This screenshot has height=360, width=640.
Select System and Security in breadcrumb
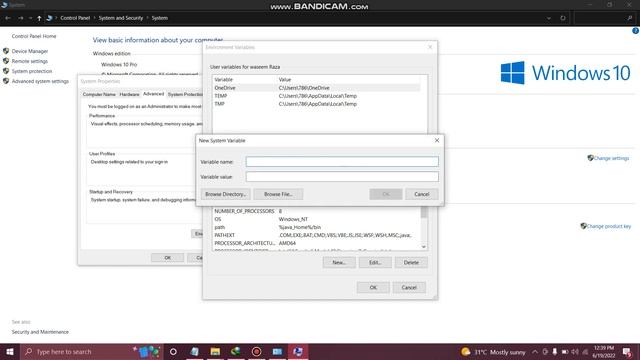coord(121,18)
